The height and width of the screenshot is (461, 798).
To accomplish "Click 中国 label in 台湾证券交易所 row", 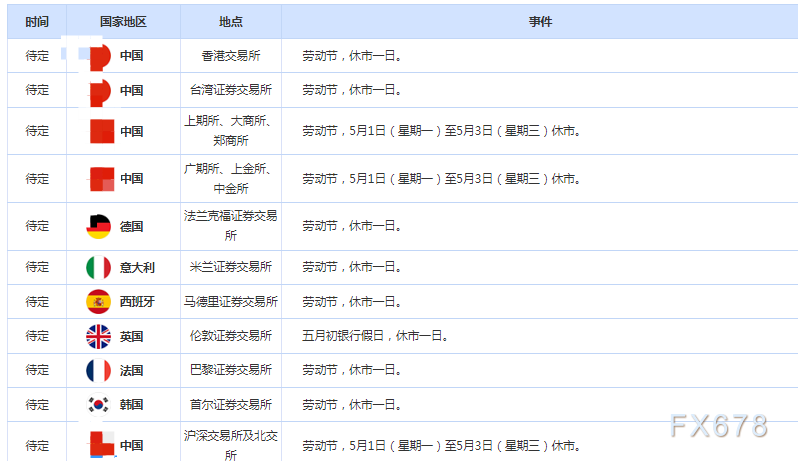I will coord(131,91).
